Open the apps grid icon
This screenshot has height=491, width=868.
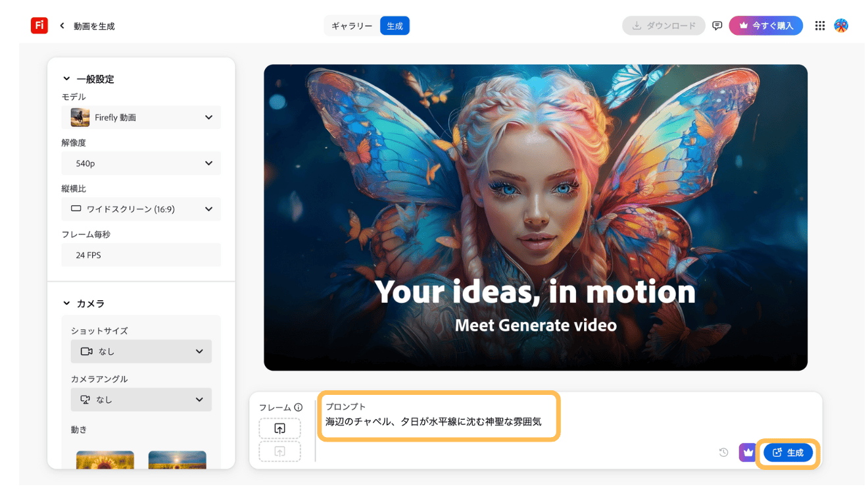click(x=819, y=26)
